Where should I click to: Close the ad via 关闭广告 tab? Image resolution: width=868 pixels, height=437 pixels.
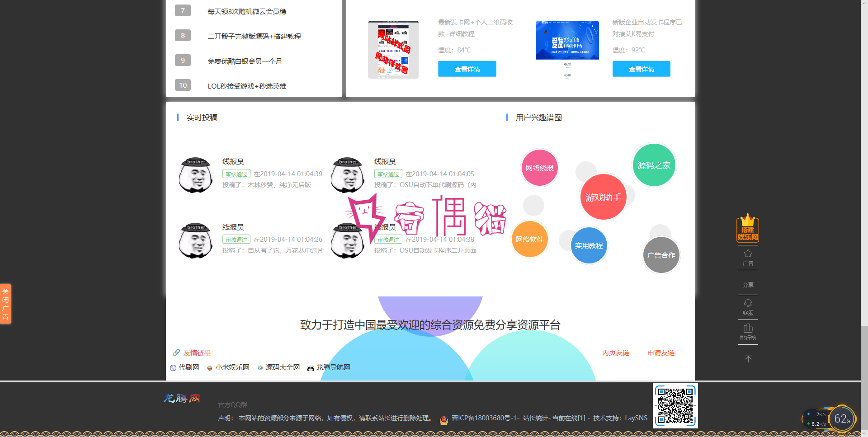pos(5,304)
